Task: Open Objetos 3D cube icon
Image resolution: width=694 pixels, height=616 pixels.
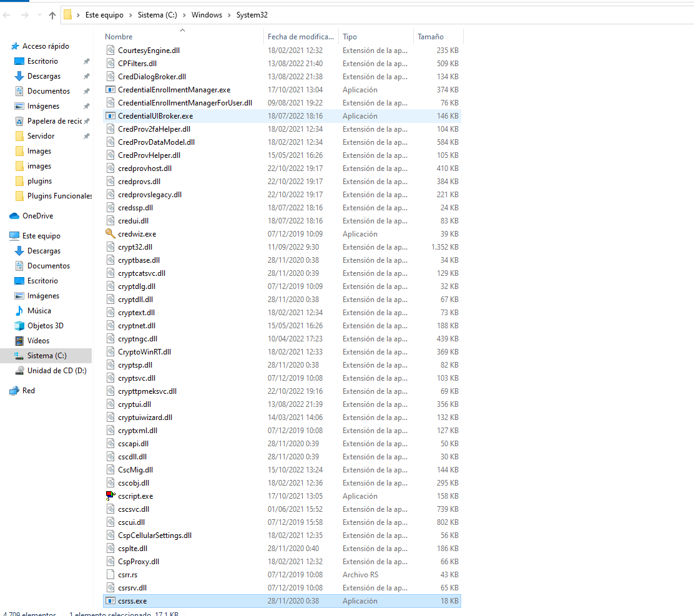Action: [19, 326]
